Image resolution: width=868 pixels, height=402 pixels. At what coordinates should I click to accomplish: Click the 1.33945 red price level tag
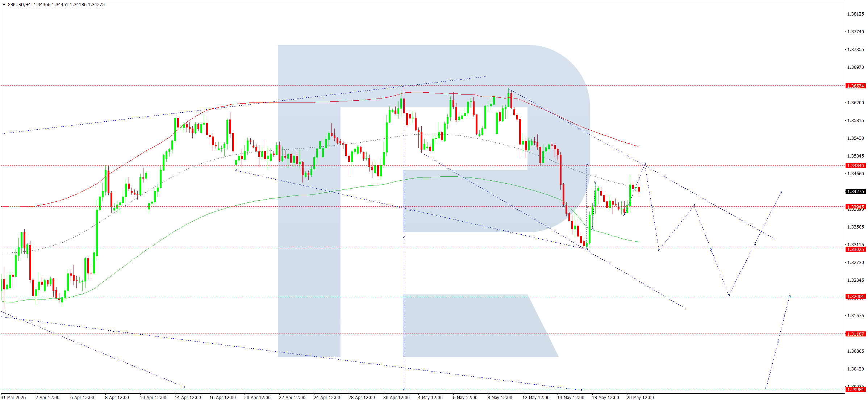point(855,207)
